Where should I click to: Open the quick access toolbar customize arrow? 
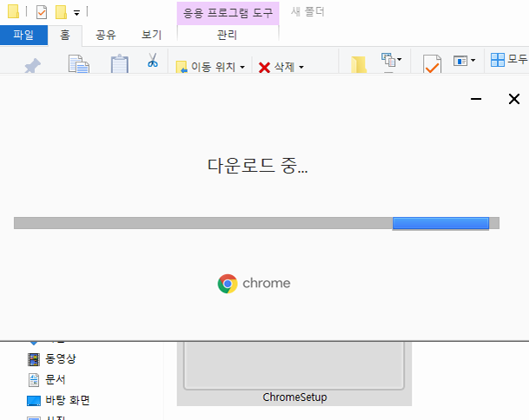(x=77, y=13)
